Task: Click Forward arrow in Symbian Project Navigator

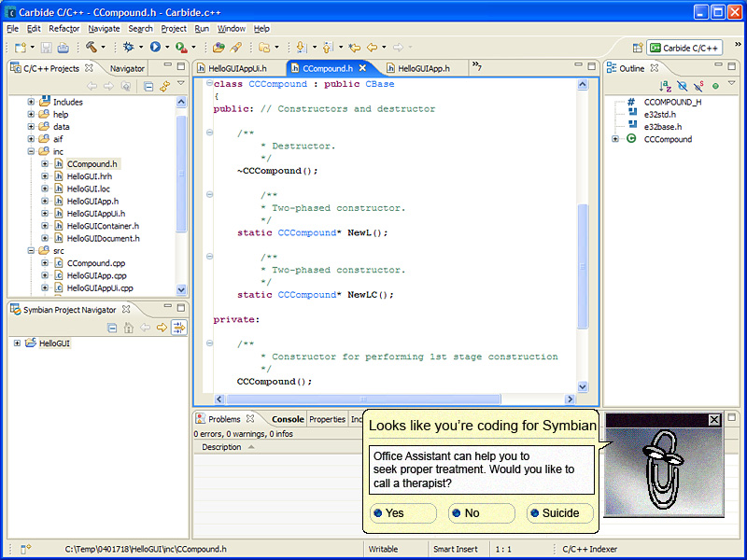Action: pos(162,328)
